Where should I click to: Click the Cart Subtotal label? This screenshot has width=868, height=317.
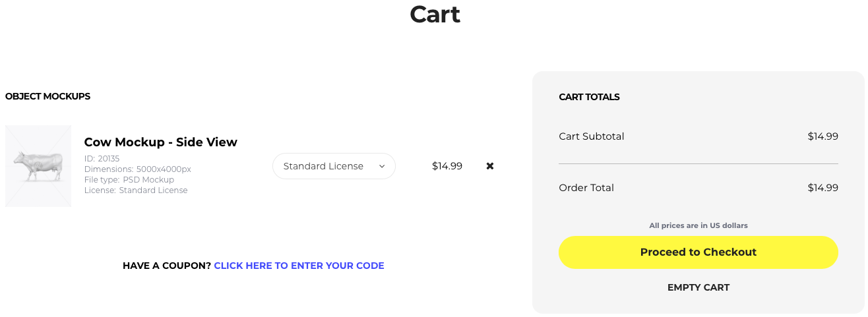tap(592, 136)
